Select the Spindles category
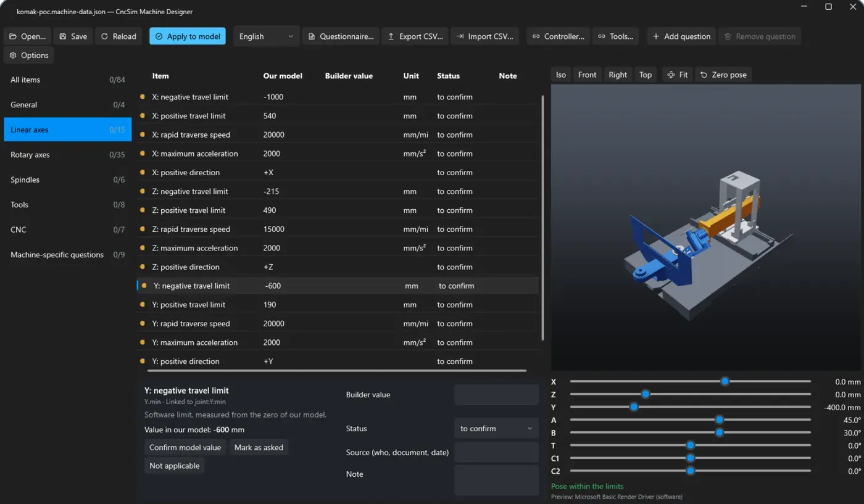 [x=68, y=180]
